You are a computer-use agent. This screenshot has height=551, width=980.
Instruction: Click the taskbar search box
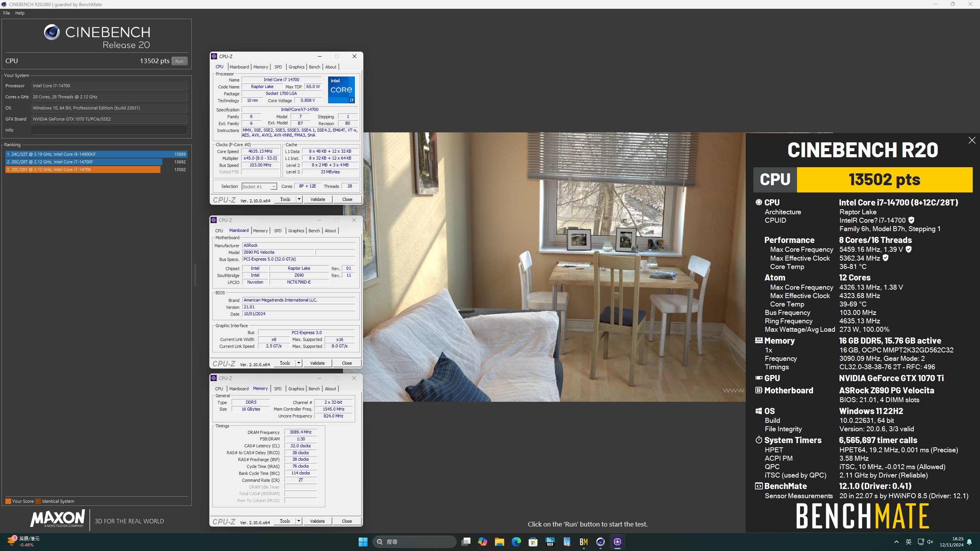(414, 542)
